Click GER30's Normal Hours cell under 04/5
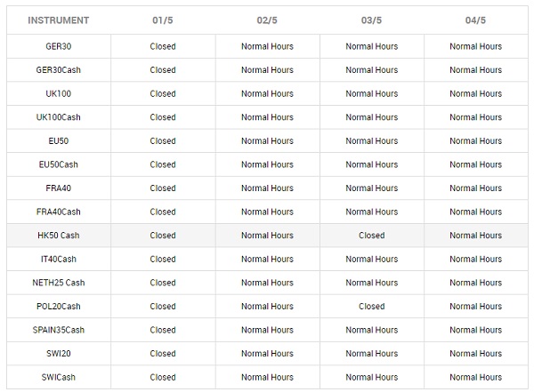 pyautogui.click(x=477, y=46)
